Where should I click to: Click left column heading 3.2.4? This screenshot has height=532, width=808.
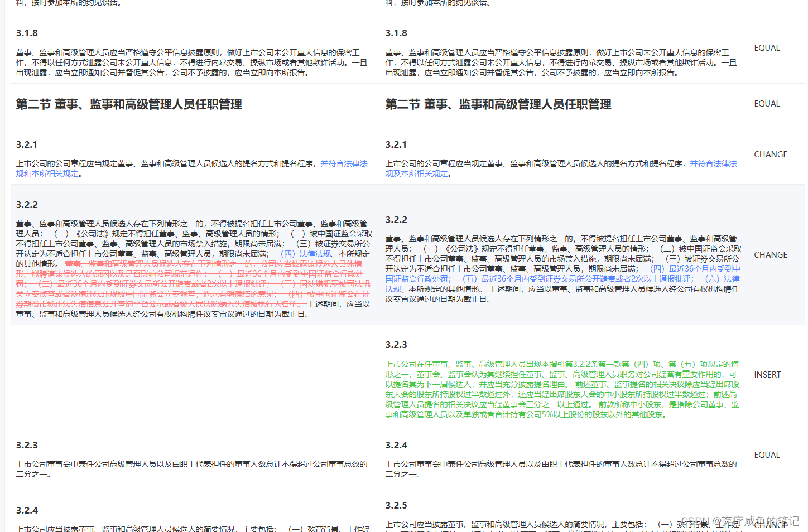click(27, 511)
